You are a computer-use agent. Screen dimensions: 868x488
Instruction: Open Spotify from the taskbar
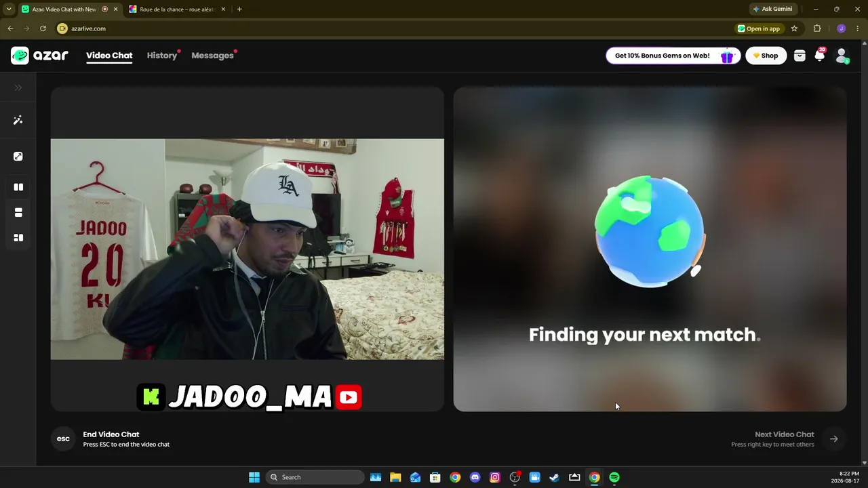pyautogui.click(x=614, y=477)
